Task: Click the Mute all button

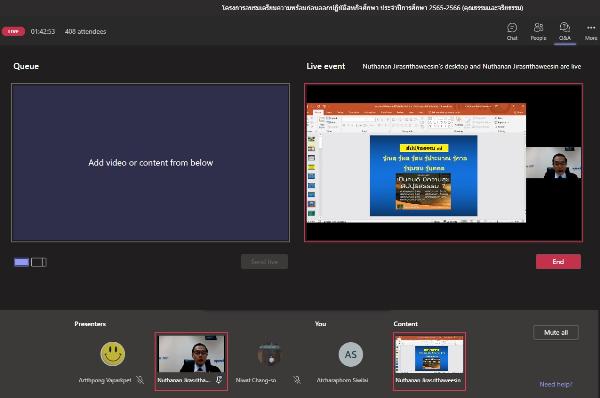Action: click(x=556, y=332)
